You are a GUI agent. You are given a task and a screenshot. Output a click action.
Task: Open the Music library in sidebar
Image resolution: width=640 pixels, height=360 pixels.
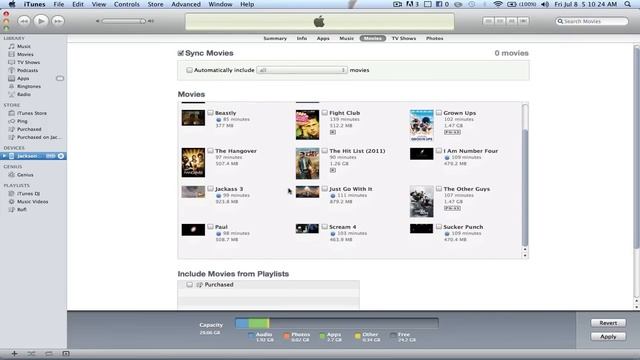24,46
